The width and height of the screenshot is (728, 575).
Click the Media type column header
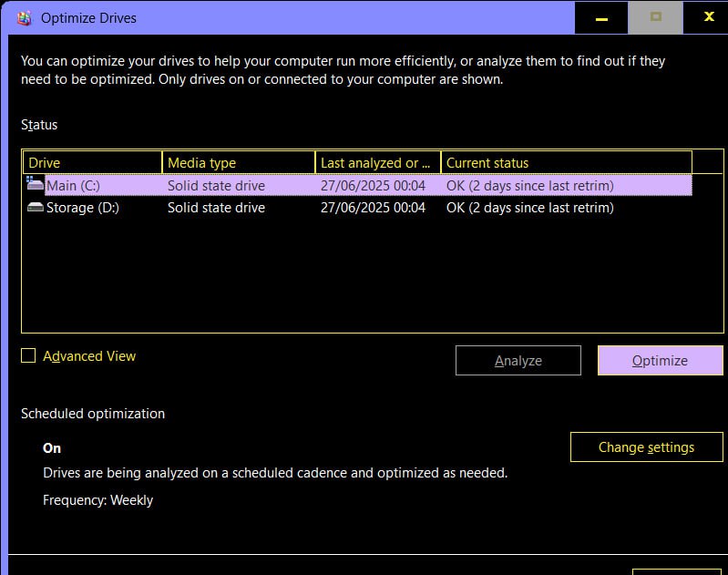pos(239,163)
